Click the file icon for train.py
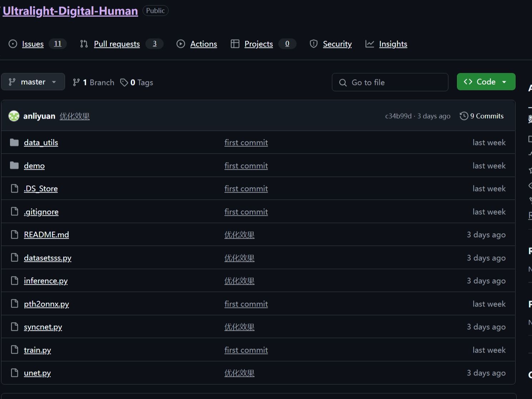The height and width of the screenshot is (399, 532). click(x=14, y=350)
